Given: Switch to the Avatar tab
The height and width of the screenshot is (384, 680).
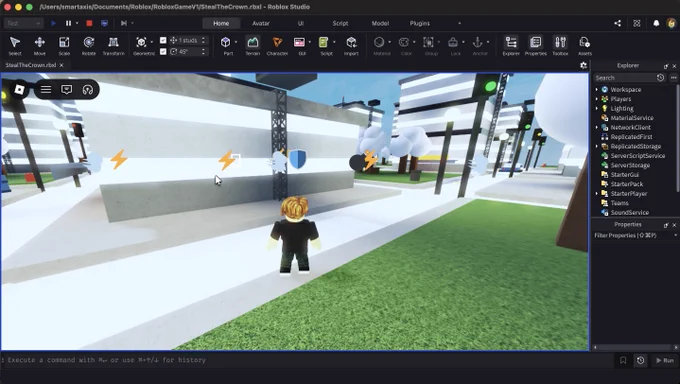Looking at the screenshot, I should tap(261, 23).
